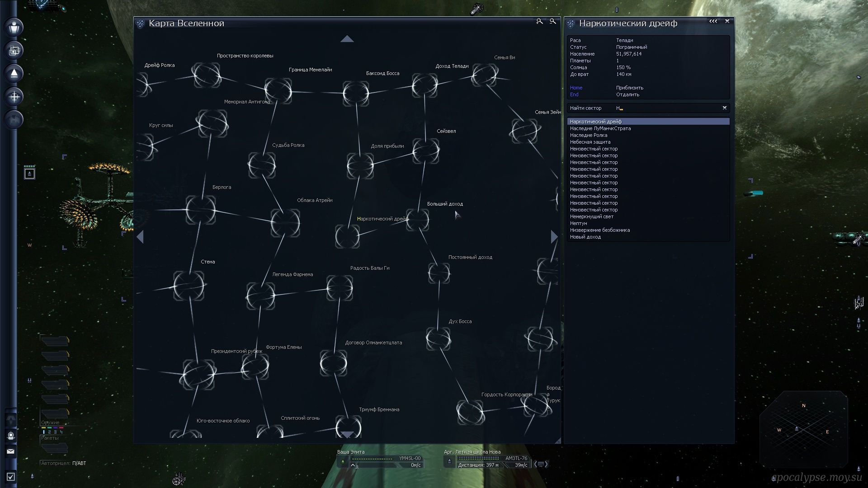Screen dimensions: 868x488
Task: Select Судьба Ролка sector node
Action: [x=262, y=165]
